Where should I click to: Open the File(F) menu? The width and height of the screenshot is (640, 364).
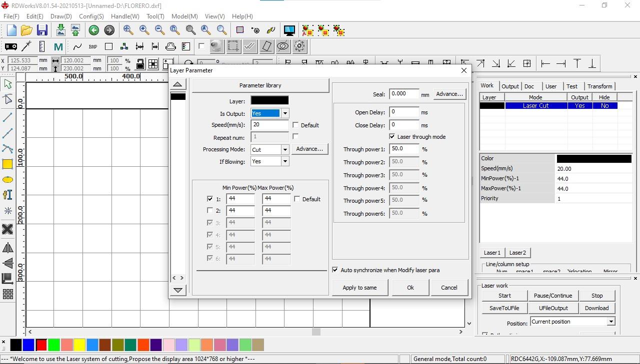click(x=11, y=16)
